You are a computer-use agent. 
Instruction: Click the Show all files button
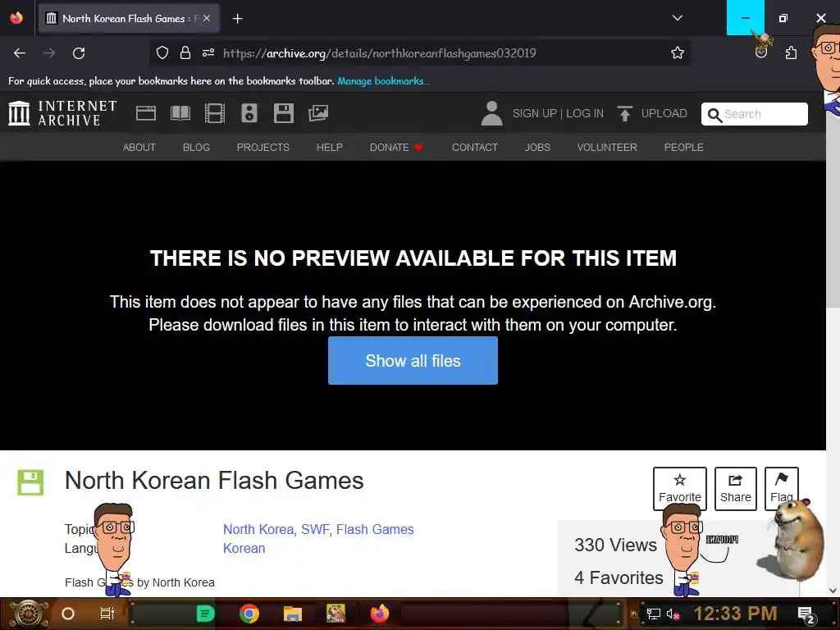pyautogui.click(x=413, y=361)
